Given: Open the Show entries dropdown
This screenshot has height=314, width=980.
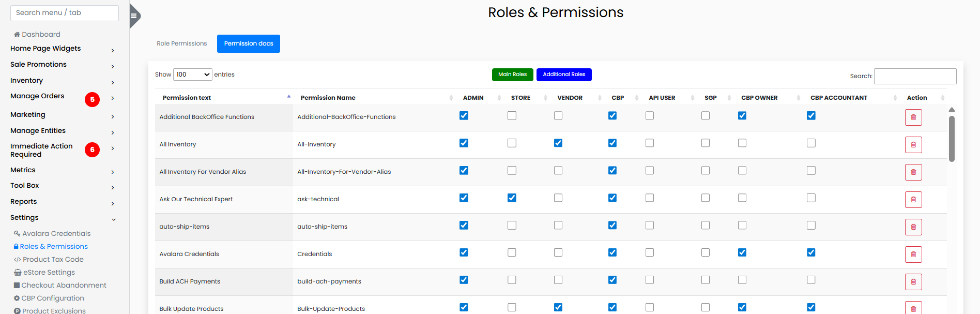Looking at the screenshot, I should click(x=192, y=74).
